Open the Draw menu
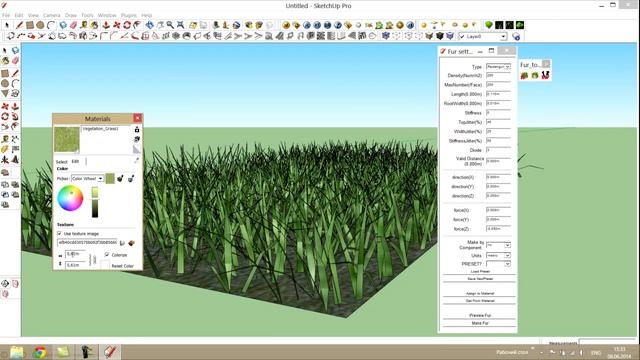Viewport: 640px width, 360px height. [x=71, y=15]
